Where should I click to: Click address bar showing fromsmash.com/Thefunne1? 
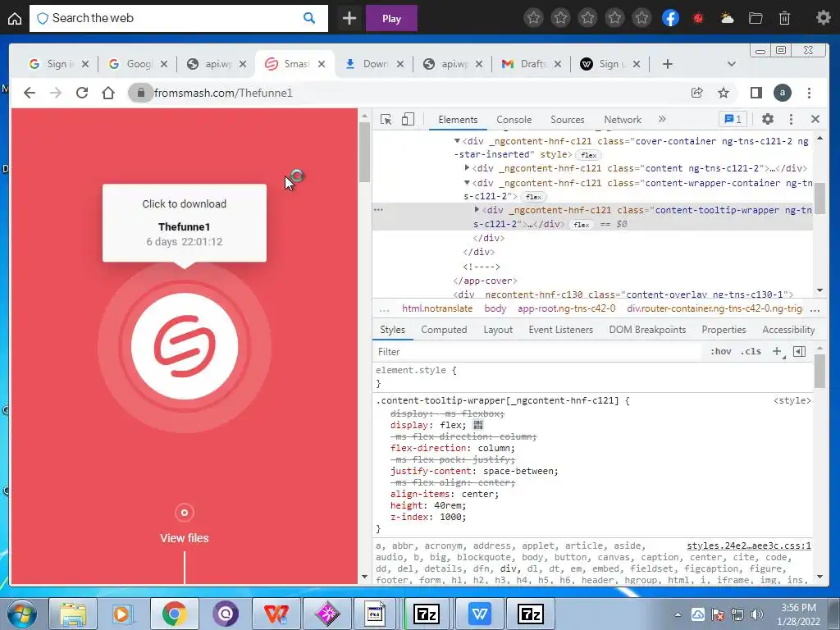tap(223, 93)
